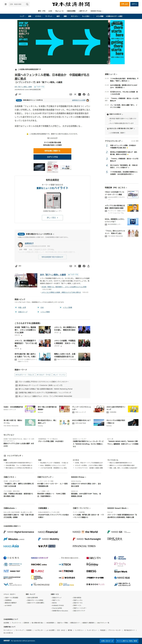Image resolution: width=142 pixels, height=644 pixels.
Task: Expand the 経済 navigation dropdown
Action: pos(59,16)
